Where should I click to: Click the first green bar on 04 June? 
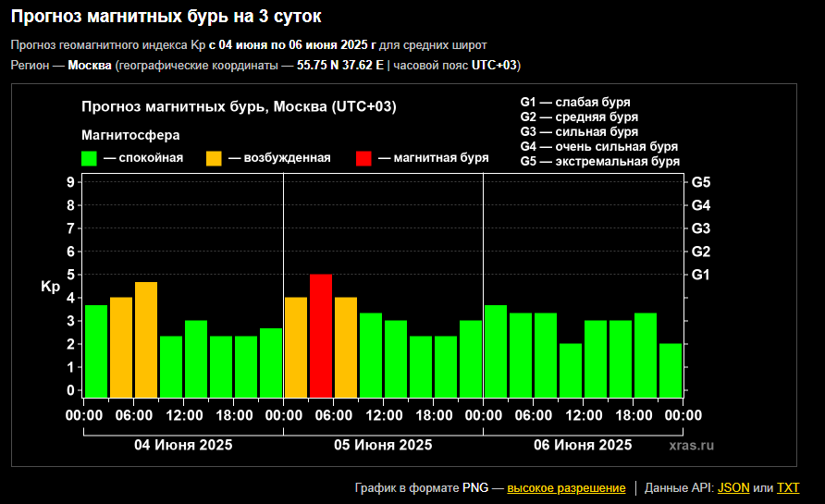[x=96, y=351]
